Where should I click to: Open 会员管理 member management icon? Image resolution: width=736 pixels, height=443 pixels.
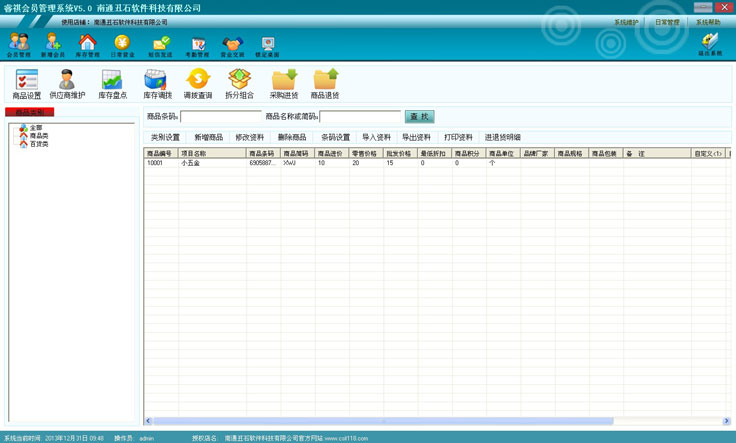(x=19, y=45)
